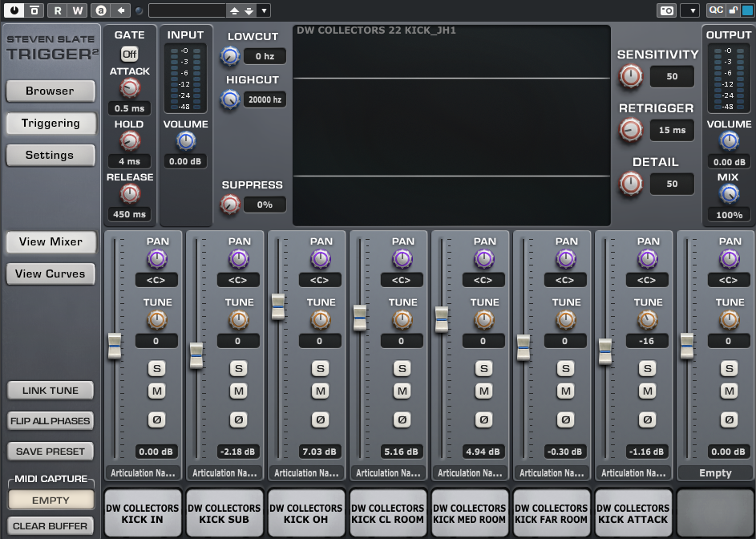Screen dimensions: 756x539
Task: Click the Write automation W icon
Action: click(x=77, y=10)
